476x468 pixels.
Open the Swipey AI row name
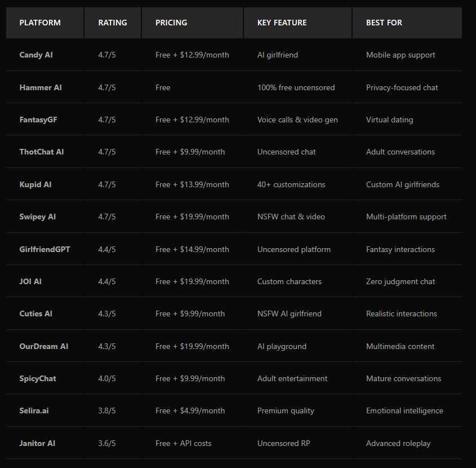(38, 217)
